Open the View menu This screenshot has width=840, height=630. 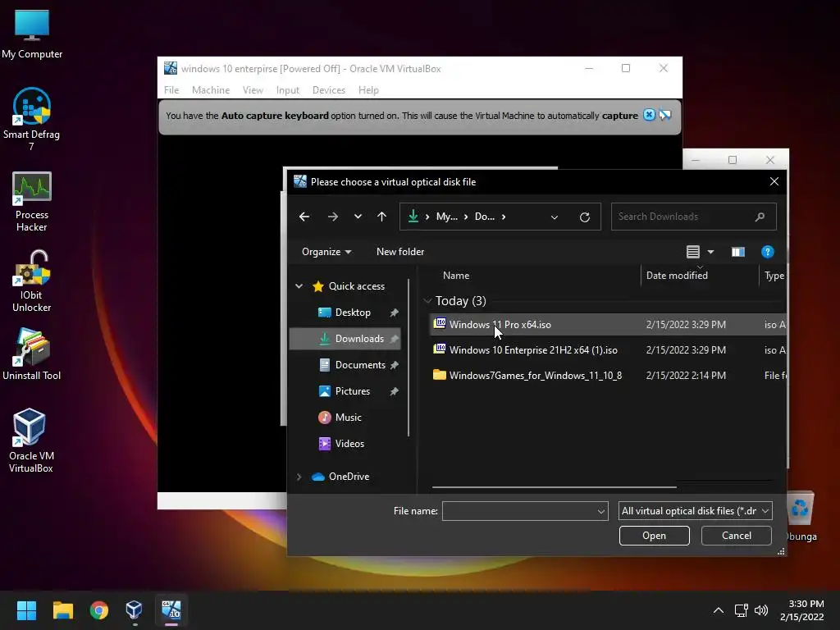click(253, 90)
